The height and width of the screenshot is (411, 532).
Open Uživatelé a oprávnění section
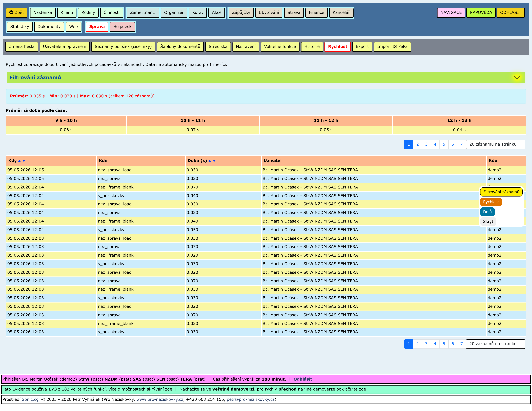(x=65, y=46)
